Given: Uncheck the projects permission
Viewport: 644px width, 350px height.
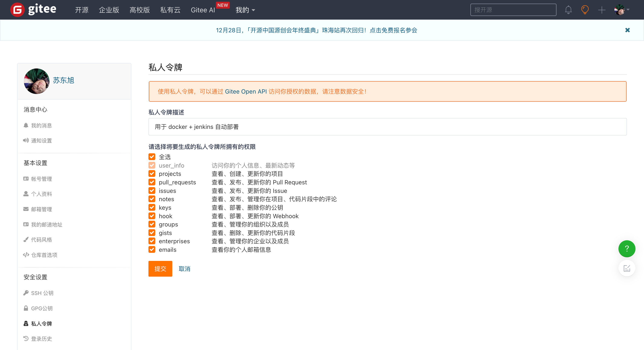Looking at the screenshot, I should click(152, 174).
